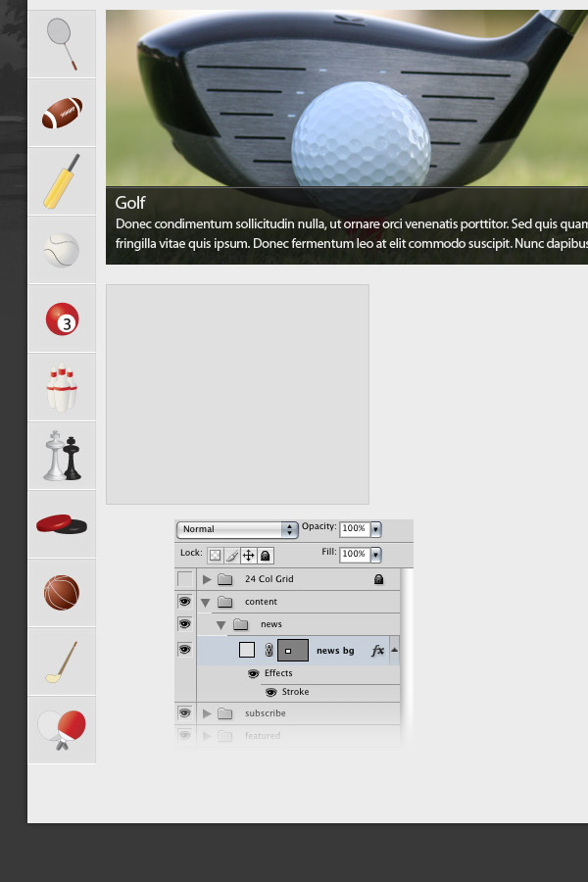Viewport: 588px width, 882px height.
Task: Click lock image pixels brush icon
Action: (x=232, y=556)
